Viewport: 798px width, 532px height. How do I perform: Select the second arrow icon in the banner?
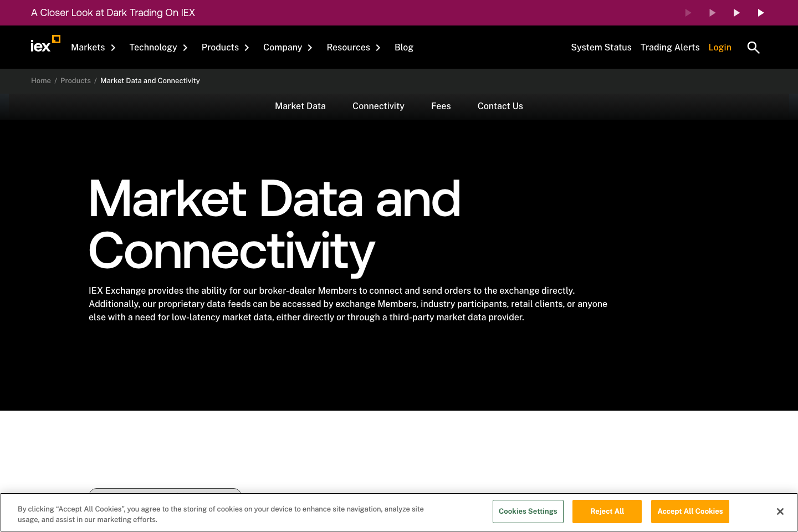pyautogui.click(x=712, y=12)
